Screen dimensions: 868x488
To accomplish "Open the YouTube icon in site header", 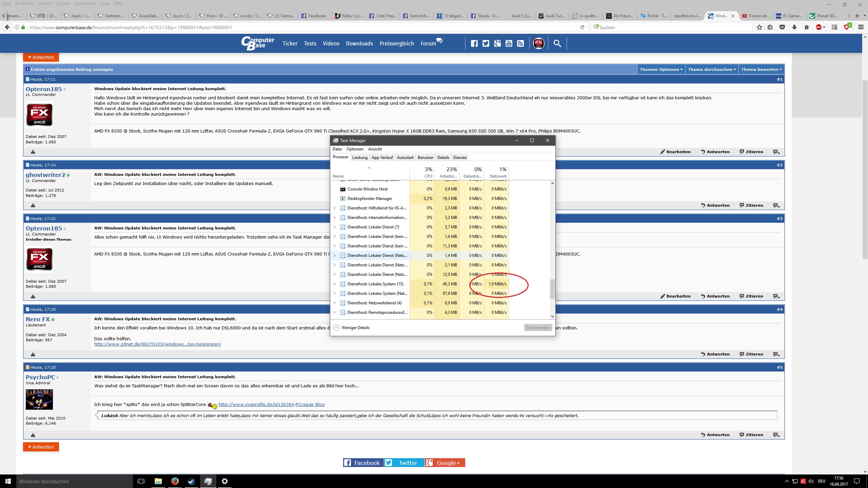I will pos(509,43).
